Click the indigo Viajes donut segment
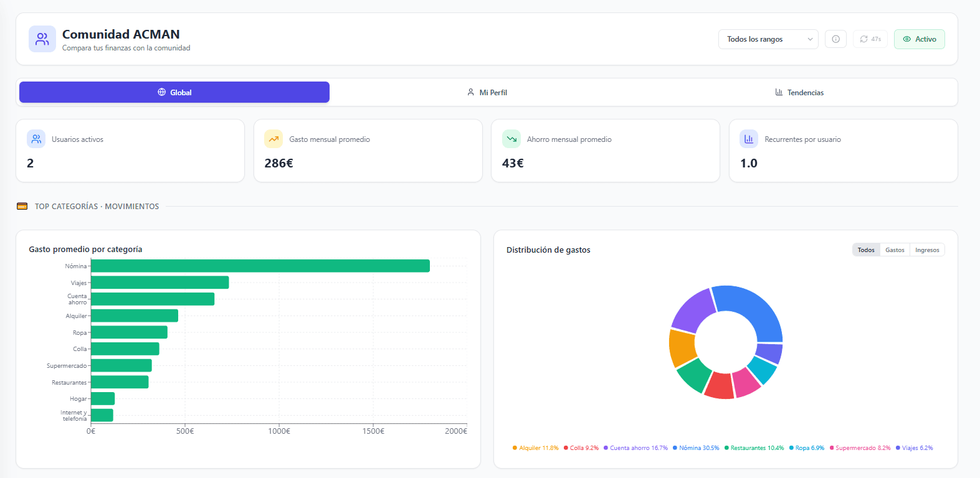 770,354
